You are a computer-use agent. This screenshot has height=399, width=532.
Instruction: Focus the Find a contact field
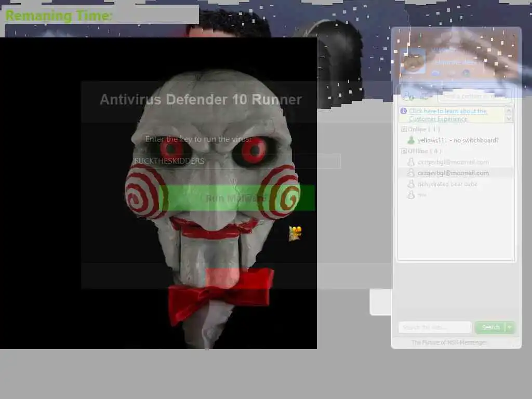[474, 96]
